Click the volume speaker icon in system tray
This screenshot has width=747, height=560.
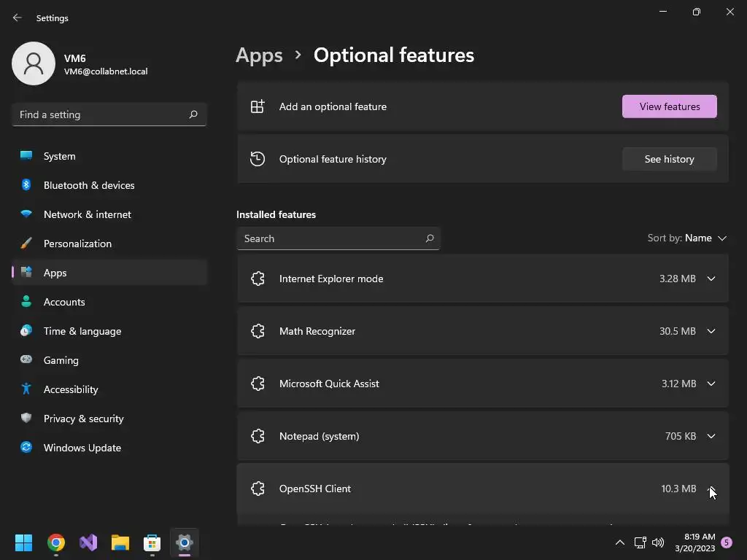658,542
